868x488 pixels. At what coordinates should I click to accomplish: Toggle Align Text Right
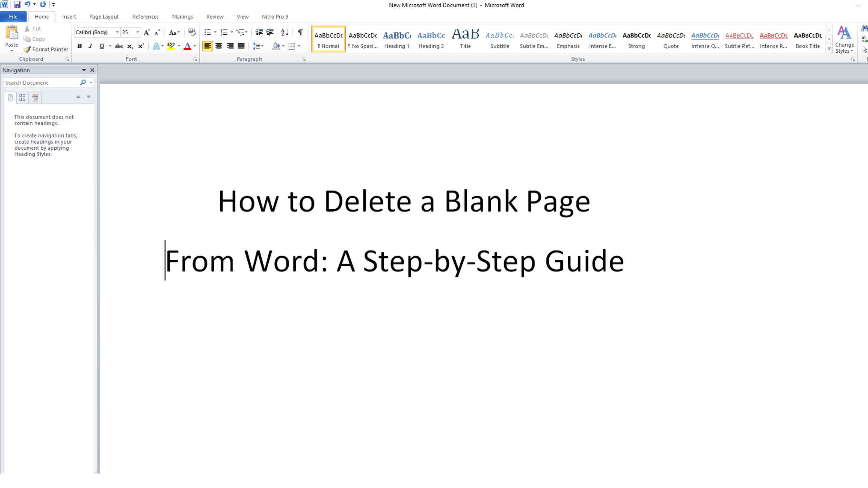pos(230,46)
